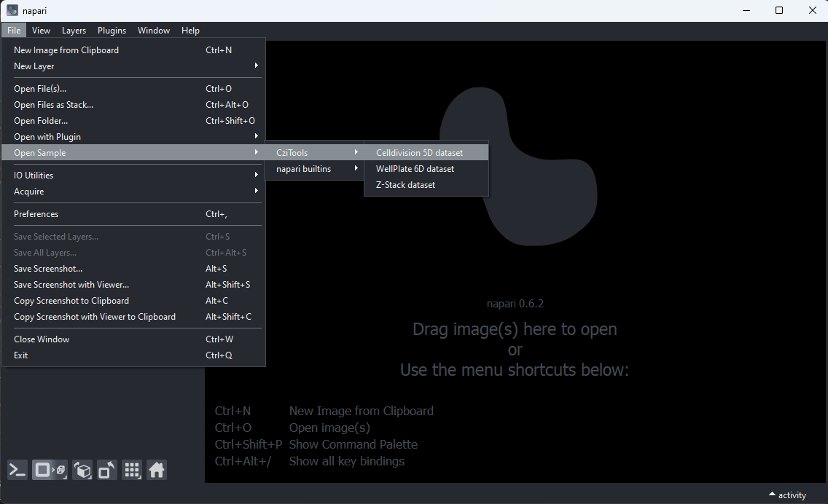The width and height of the screenshot is (828, 504).
Task: Expand the Acquire submenu
Action: tap(133, 191)
